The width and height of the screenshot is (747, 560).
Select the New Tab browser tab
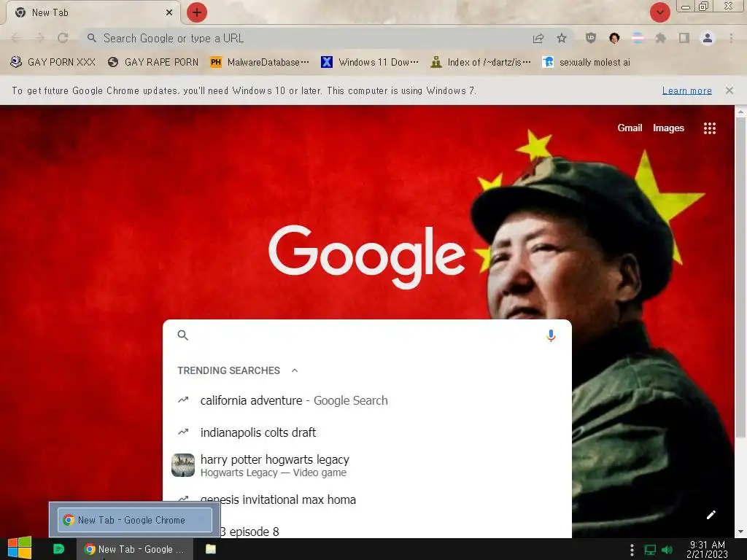tap(93, 12)
